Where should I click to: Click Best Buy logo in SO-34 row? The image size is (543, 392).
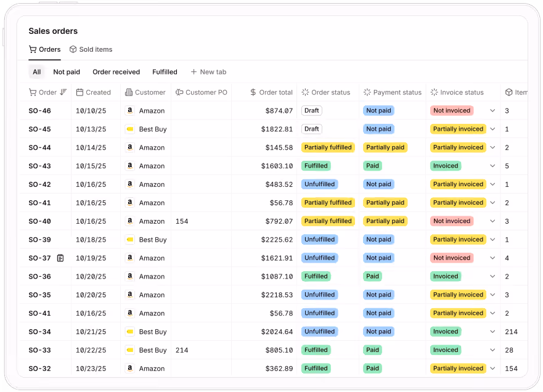[x=130, y=332]
